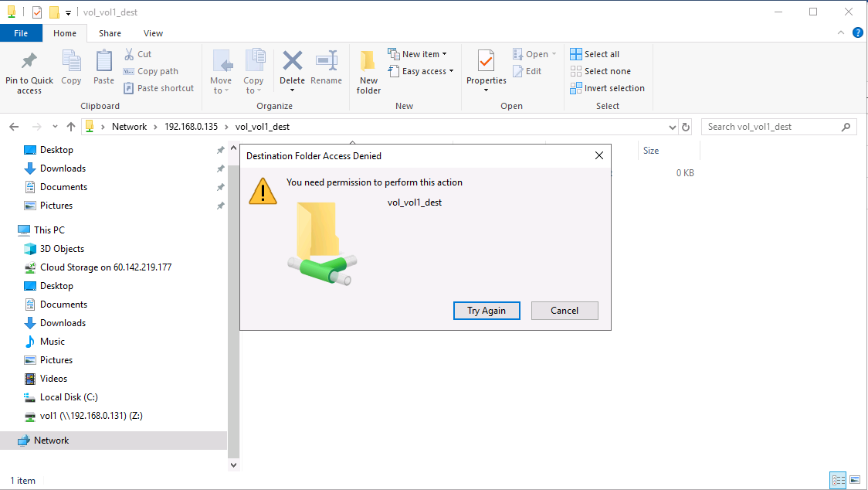Select Local Disk (C:)
The image size is (868, 490).
click(61, 397)
